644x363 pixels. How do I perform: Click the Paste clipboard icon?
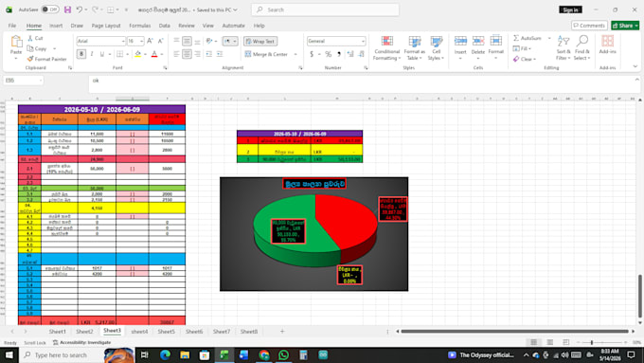pos(16,42)
